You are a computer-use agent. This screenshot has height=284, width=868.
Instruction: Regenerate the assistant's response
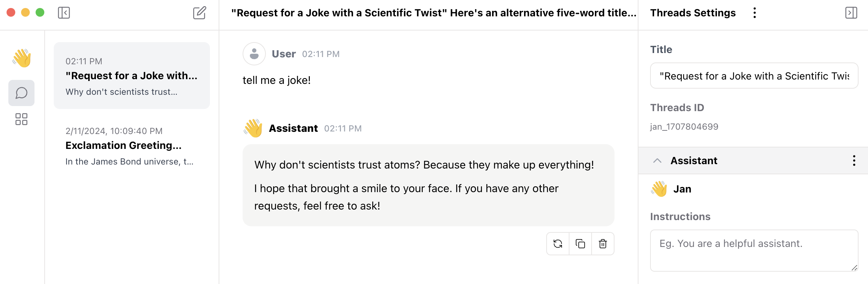pyautogui.click(x=558, y=244)
